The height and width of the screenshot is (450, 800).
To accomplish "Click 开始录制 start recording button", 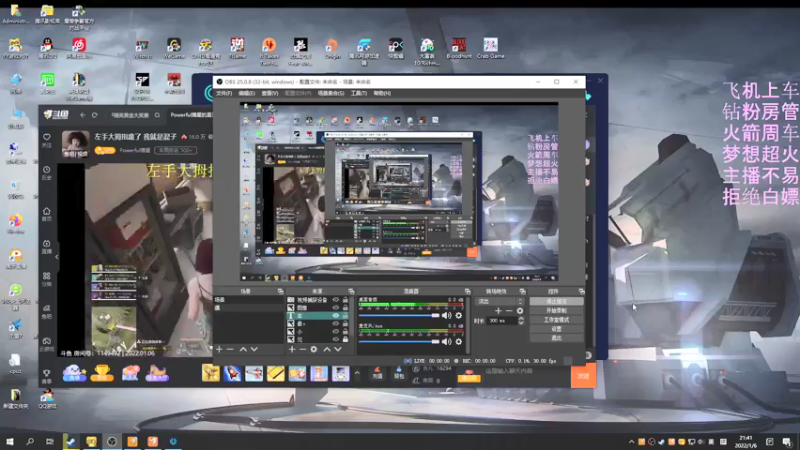I will [556, 311].
